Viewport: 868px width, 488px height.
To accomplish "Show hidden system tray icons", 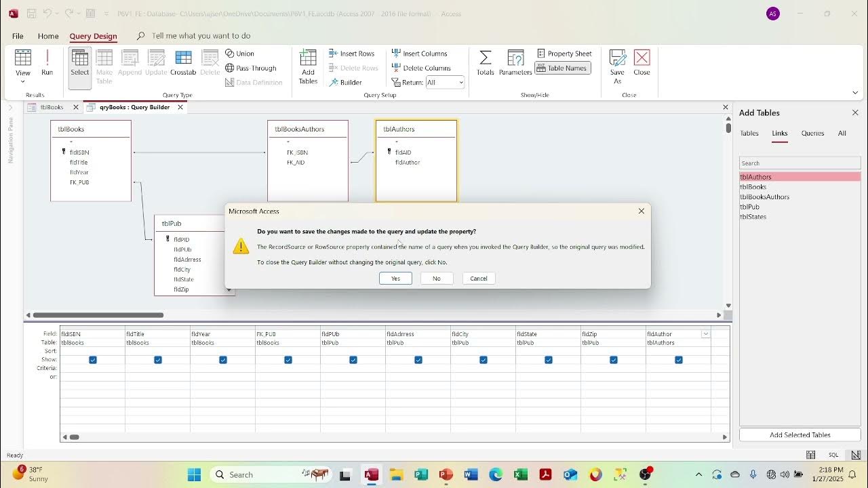I will (698, 474).
